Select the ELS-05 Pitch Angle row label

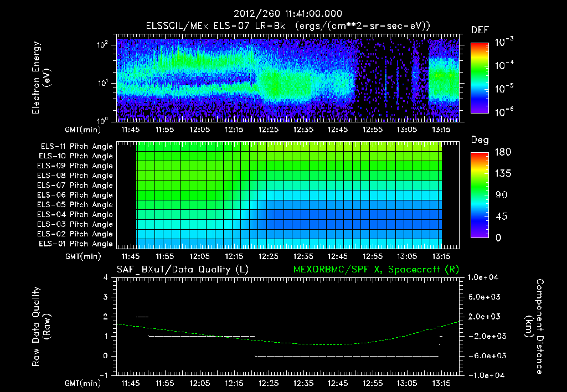tap(75, 205)
